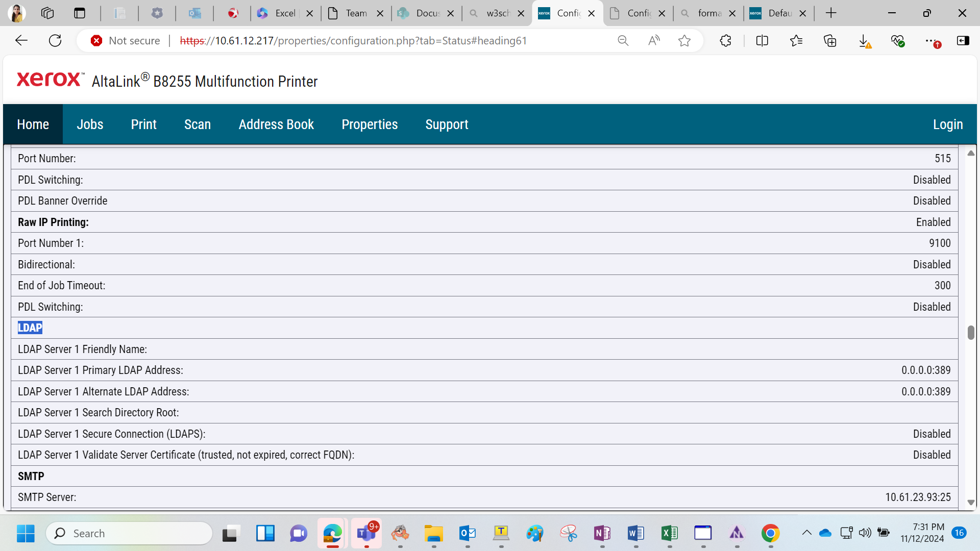Open the split screen icon
This screenshot has height=551, width=980.
pyautogui.click(x=762, y=41)
